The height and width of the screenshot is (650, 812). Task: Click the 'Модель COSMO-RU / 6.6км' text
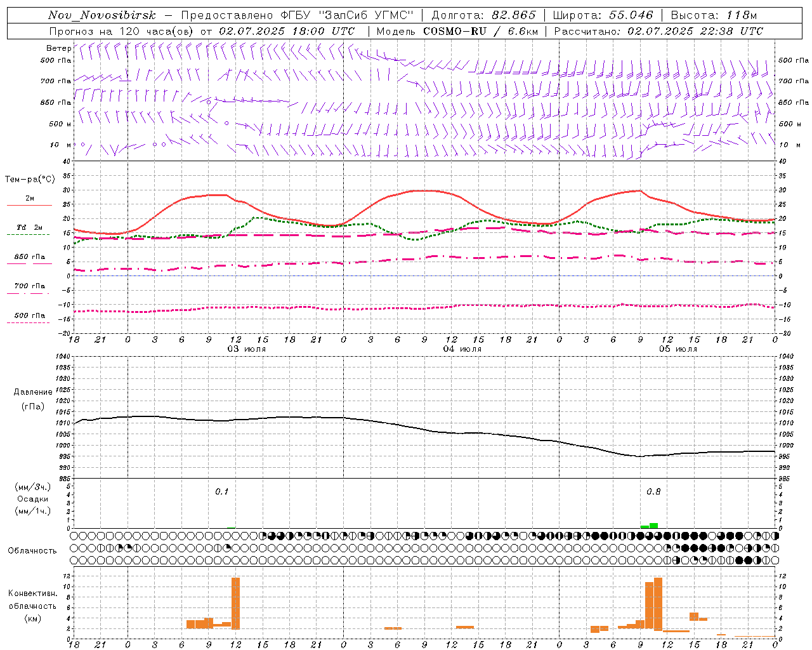pyautogui.click(x=457, y=31)
